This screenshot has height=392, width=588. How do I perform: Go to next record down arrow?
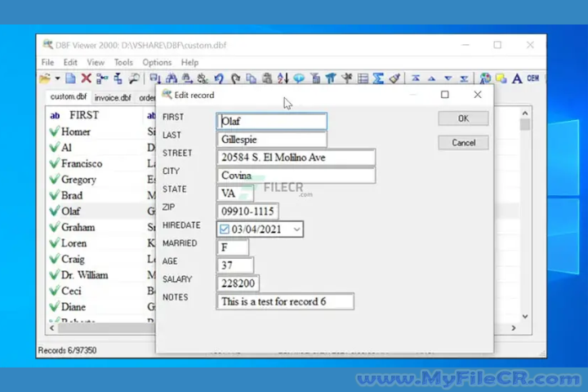tap(448, 78)
